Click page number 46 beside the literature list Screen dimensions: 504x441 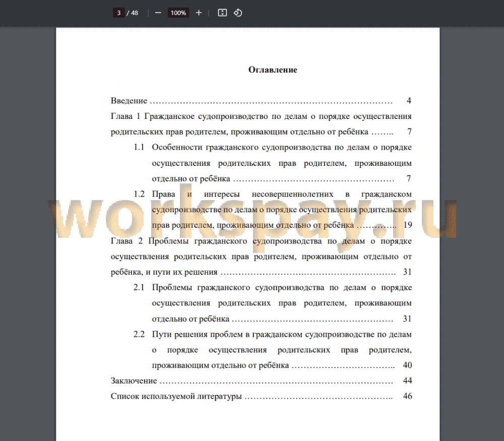(x=408, y=396)
